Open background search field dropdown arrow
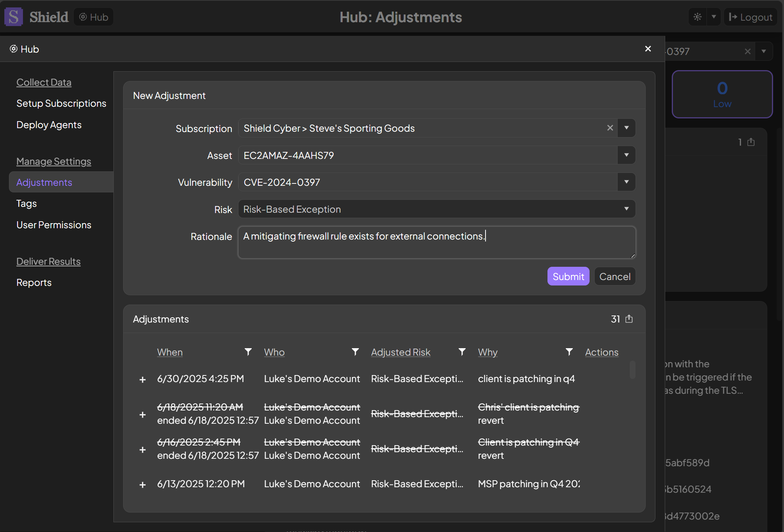This screenshot has height=532, width=784. click(x=764, y=51)
